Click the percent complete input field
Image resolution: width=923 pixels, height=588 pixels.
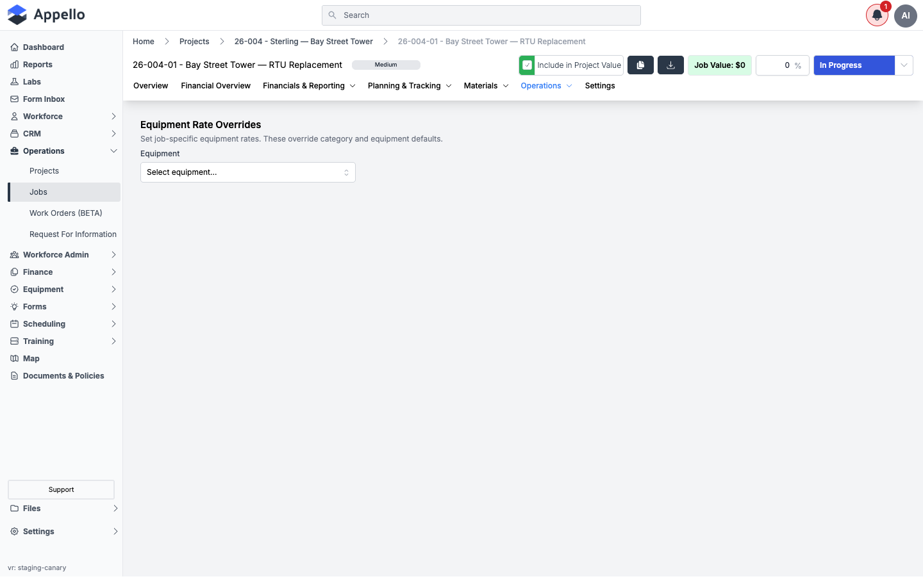[x=782, y=65]
